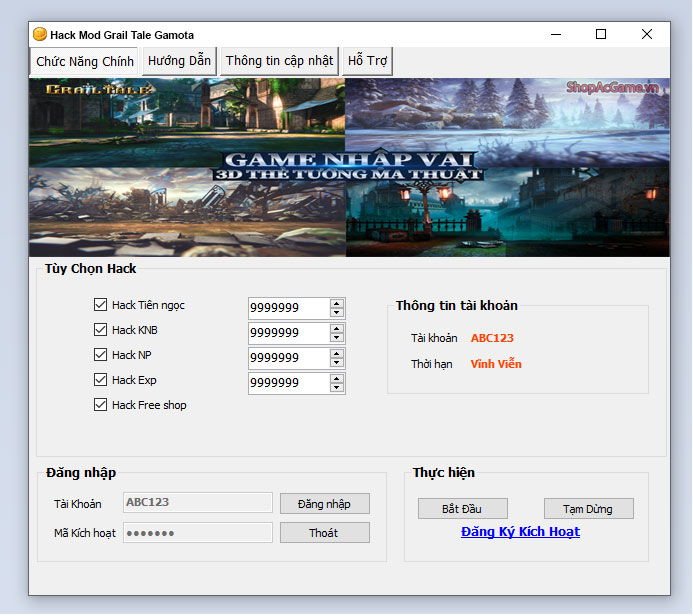Viewport: 693px width, 616px height.
Task: Click the Đăng nhập button
Action: point(324,504)
